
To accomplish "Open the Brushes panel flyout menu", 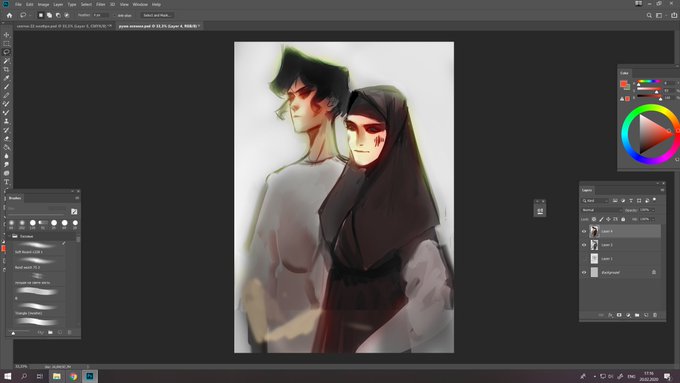I will [x=77, y=198].
